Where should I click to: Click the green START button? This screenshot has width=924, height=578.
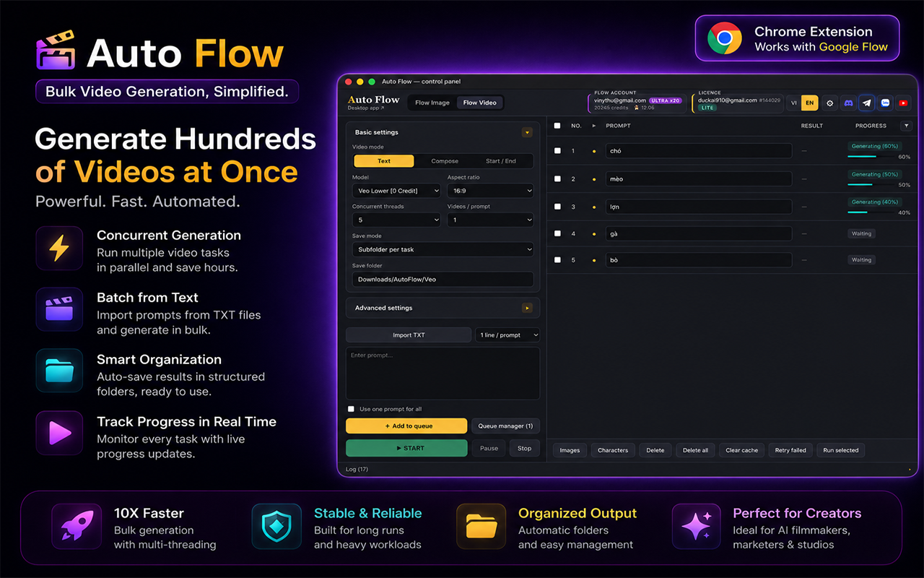click(406, 448)
